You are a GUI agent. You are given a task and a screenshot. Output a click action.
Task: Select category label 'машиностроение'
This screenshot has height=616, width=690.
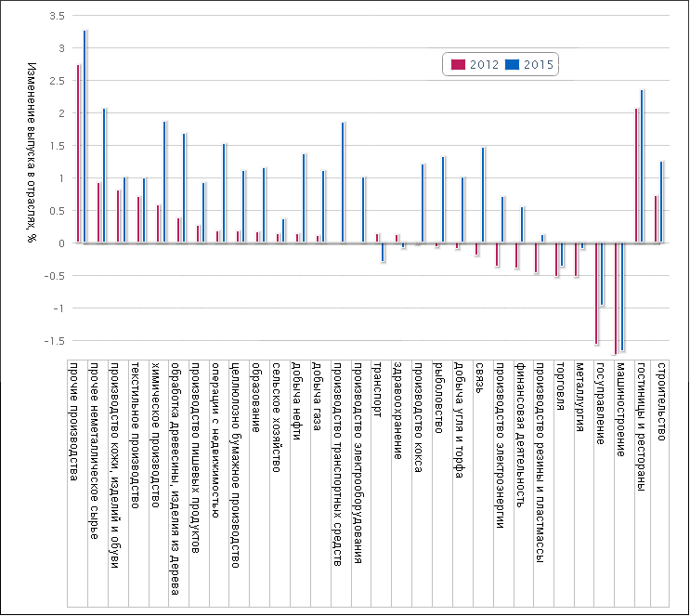[621, 410]
